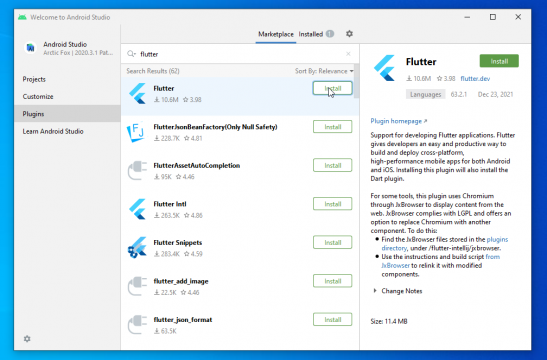
Task: Select the FlutterAssetAutoCompletion result title
Action: pyautogui.click(x=197, y=165)
